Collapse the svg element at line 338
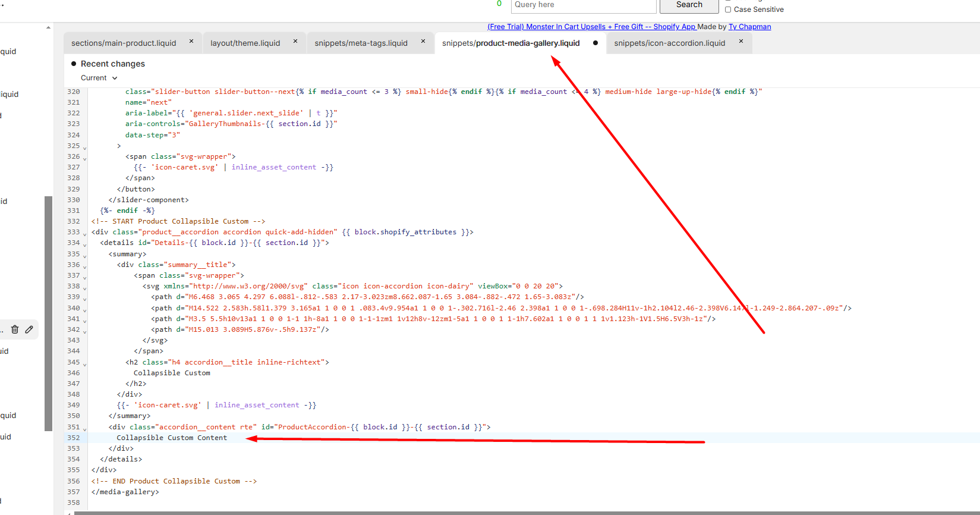Image resolution: width=980 pixels, height=515 pixels. pyautogui.click(x=84, y=288)
